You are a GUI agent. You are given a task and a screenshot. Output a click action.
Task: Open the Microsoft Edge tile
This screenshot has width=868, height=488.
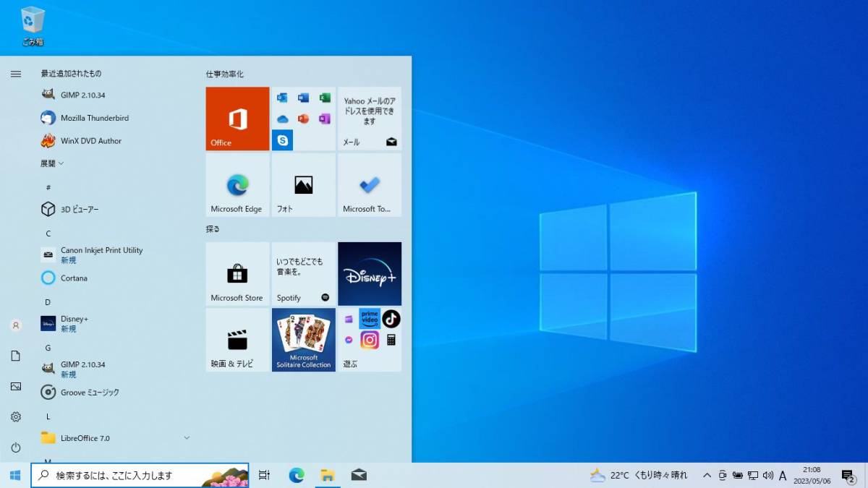click(x=237, y=184)
